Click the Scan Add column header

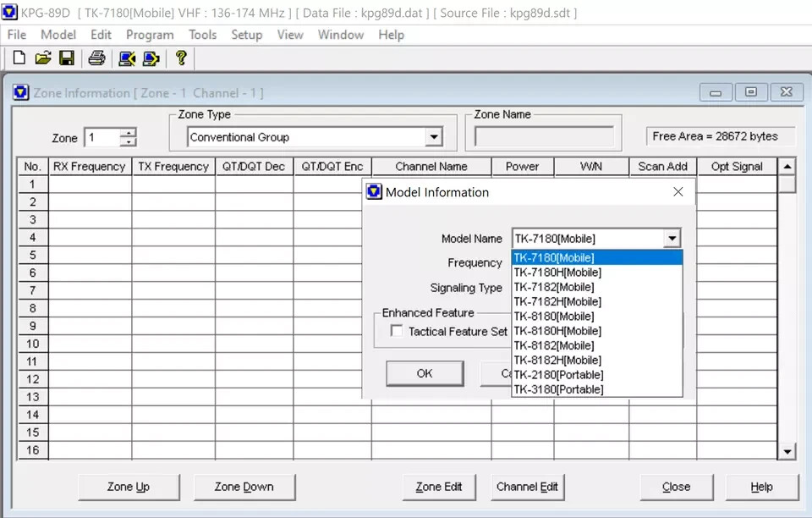click(x=663, y=167)
